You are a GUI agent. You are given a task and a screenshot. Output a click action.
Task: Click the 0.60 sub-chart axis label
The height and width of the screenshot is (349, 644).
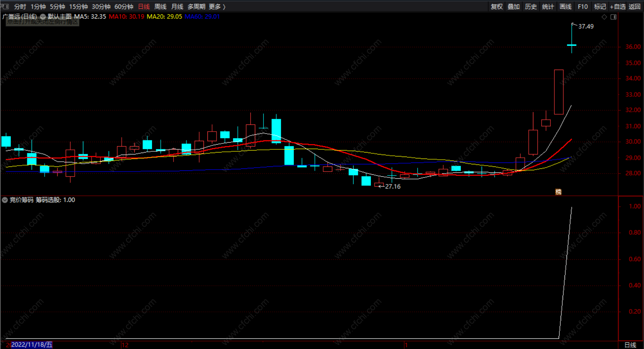(635, 259)
